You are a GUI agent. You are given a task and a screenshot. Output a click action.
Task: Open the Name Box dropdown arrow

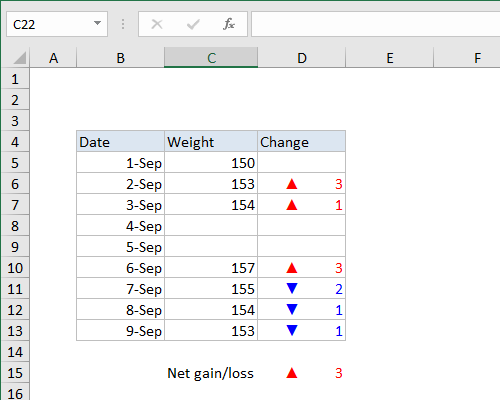97,23
